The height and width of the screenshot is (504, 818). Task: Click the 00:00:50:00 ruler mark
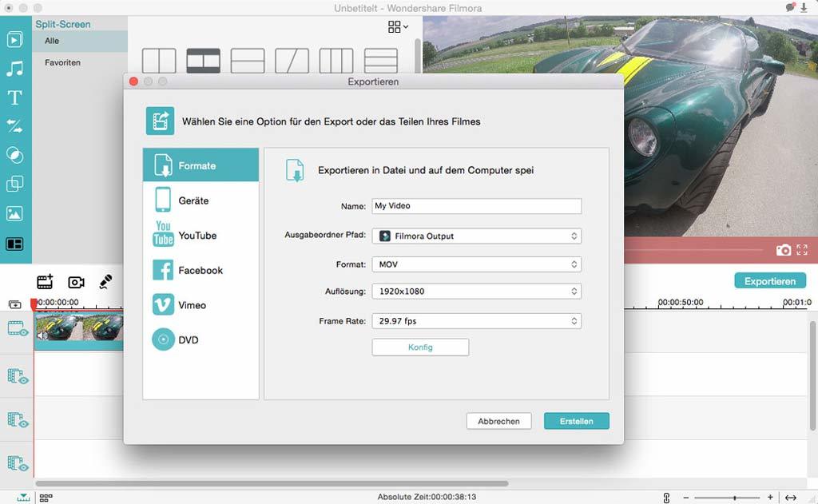click(681, 303)
